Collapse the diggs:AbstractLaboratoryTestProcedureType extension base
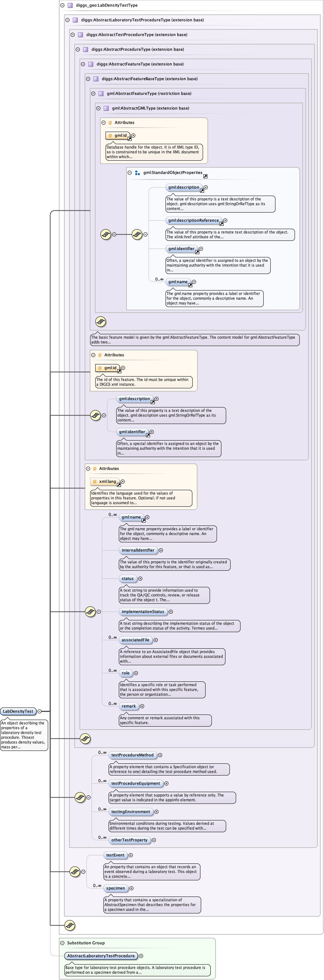Viewport: 324px width, 980px height. 67,20
